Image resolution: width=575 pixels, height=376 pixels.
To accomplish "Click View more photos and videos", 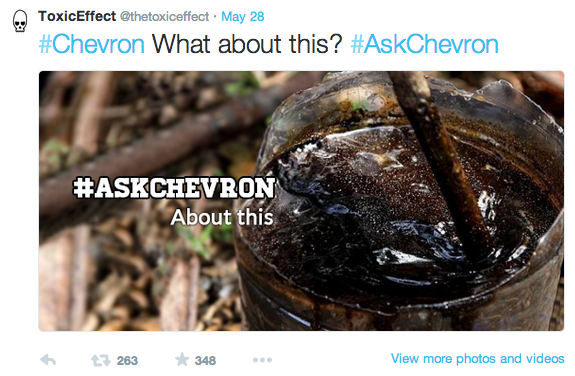I will pos(477,358).
